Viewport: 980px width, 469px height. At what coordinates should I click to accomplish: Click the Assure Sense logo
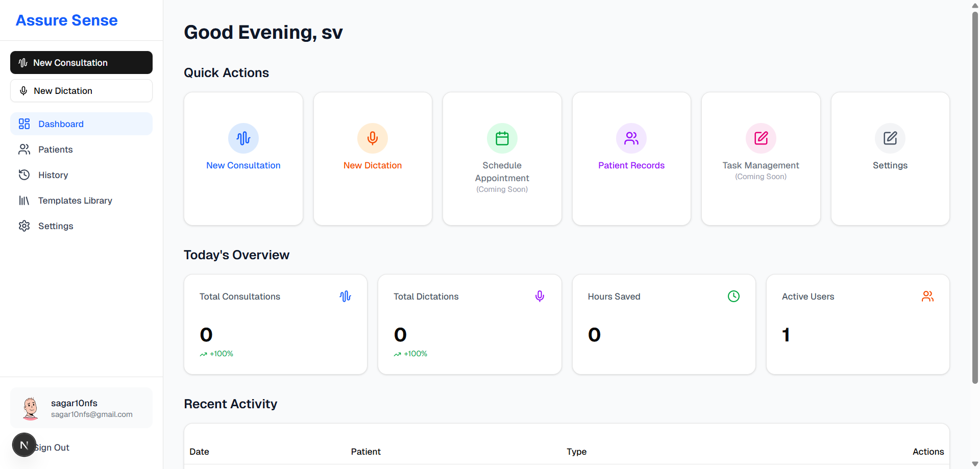coord(67,20)
